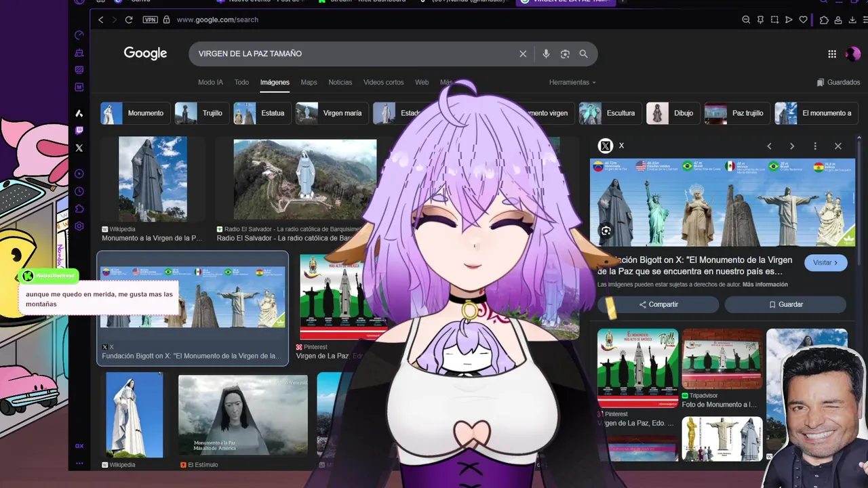Screen dimensions: 868x488
Task: Click the Google Lens icon on preview image
Action: click(x=606, y=231)
